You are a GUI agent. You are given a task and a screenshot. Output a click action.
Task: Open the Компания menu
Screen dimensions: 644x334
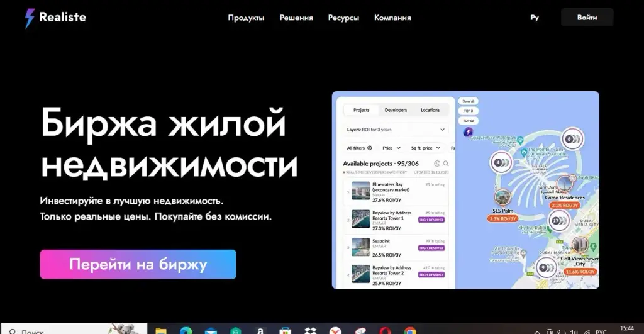(x=392, y=18)
